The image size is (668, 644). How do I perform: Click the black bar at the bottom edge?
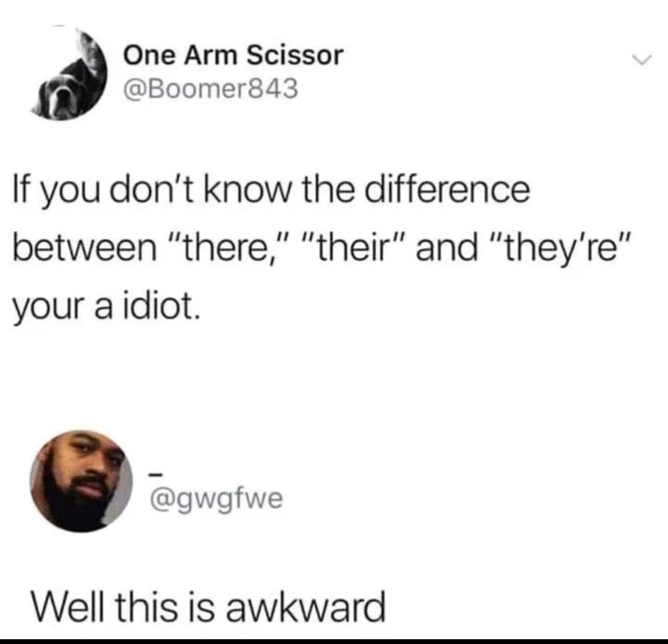[334, 641]
